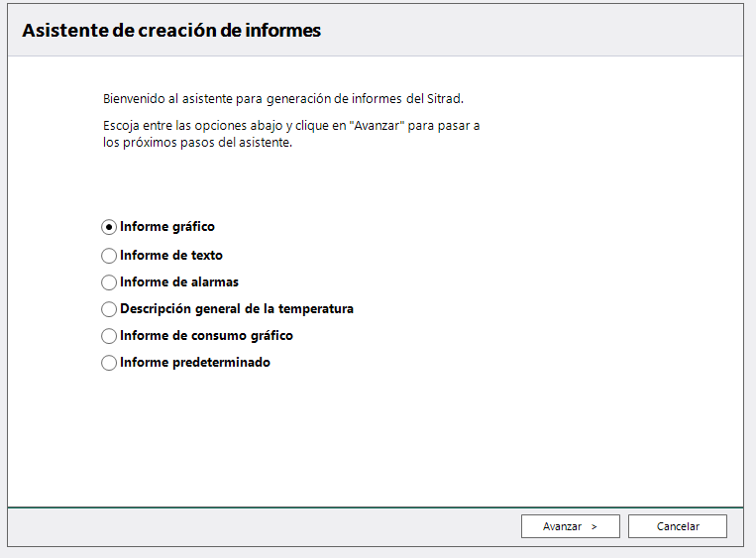
Task: Click the green separator line above the buttons
Action: [375, 506]
